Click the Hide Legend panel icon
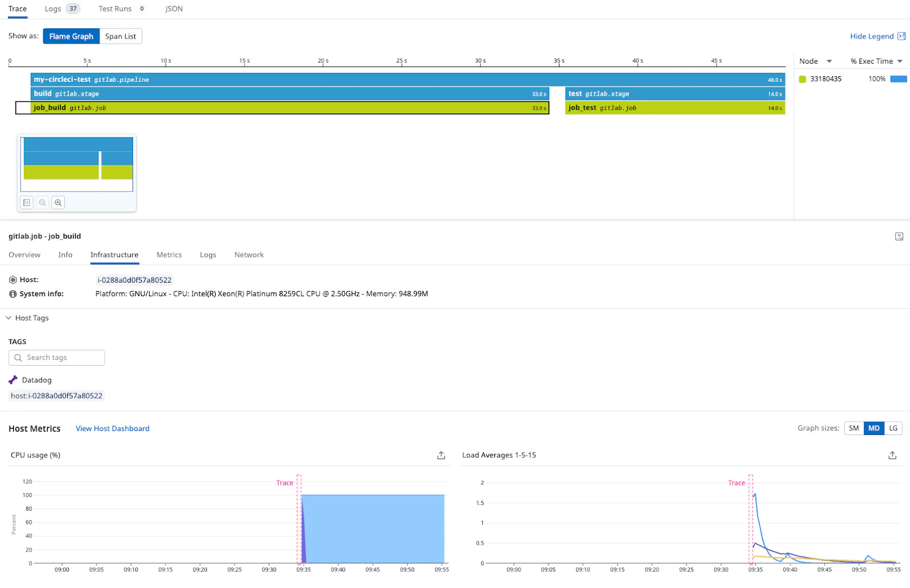910x588 pixels. tap(901, 36)
